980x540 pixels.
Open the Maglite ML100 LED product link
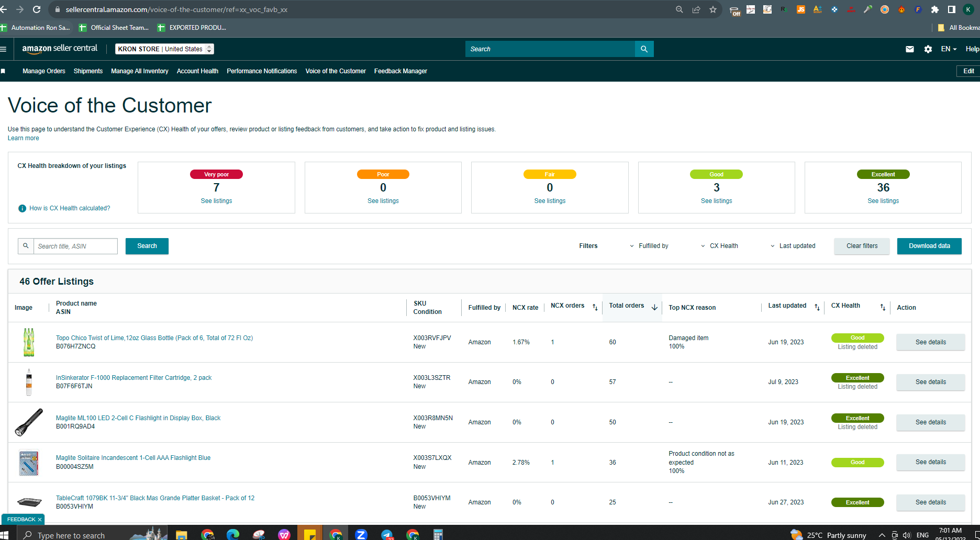[x=138, y=418]
